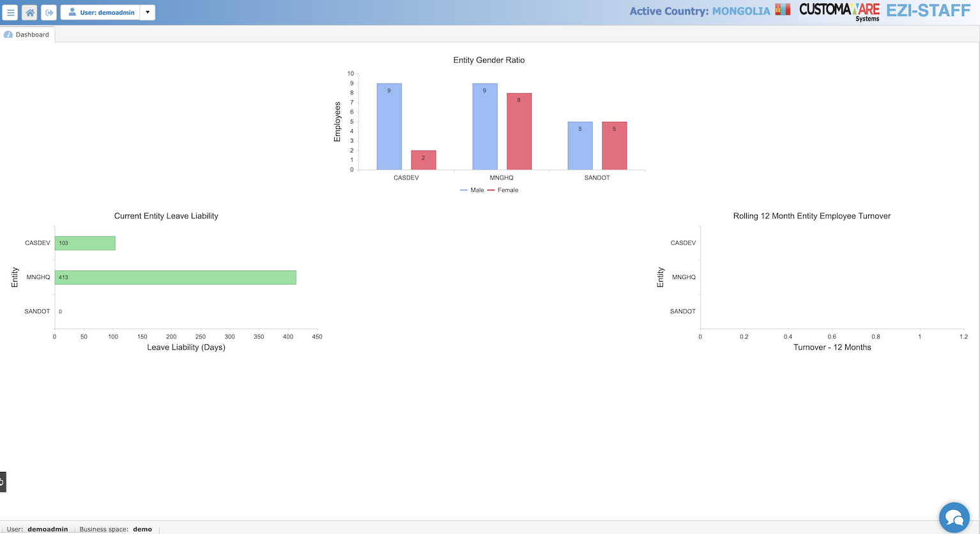This screenshot has height=534, width=980.
Task: Open the User: demoadmin button
Action: tap(100, 12)
